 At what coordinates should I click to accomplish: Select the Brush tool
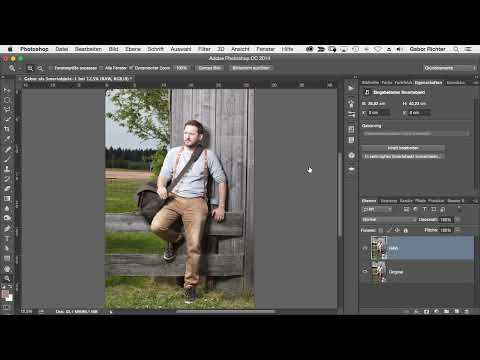coord(7,159)
